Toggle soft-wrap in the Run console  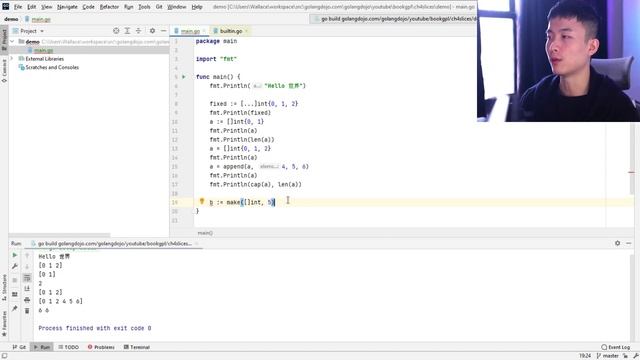coord(27,278)
